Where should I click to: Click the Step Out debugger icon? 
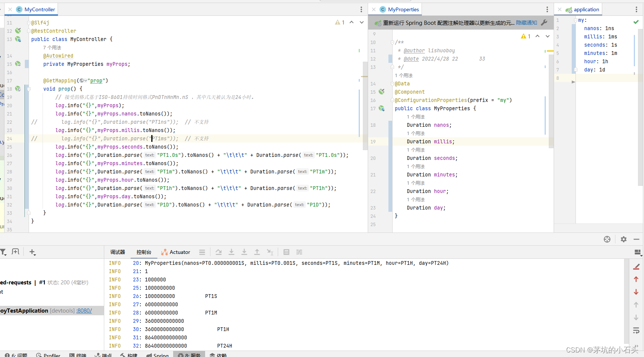[x=257, y=252]
